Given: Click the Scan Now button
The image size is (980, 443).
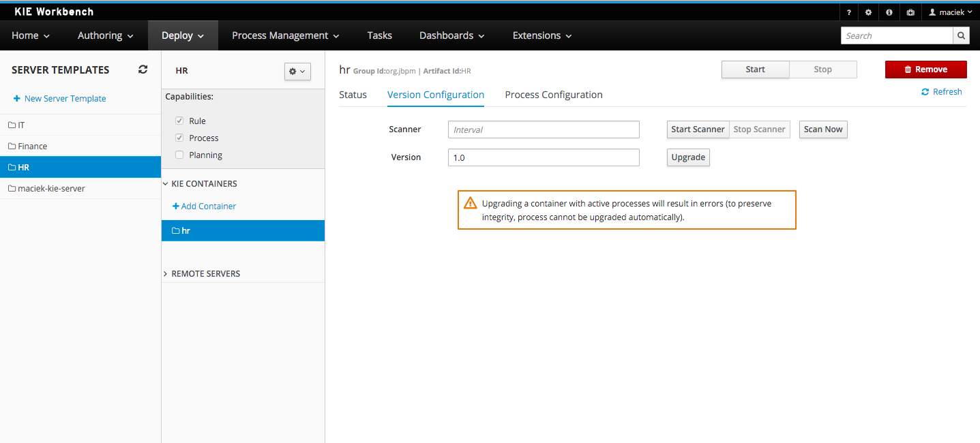Looking at the screenshot, I should [x=822, y=129].
